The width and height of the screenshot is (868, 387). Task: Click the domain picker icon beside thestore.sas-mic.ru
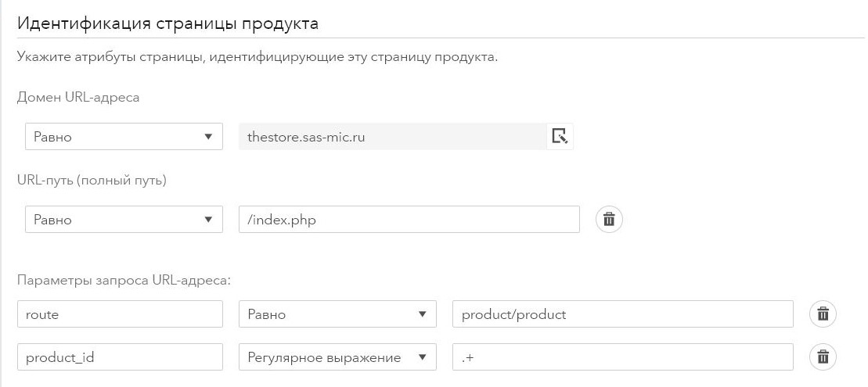[x=560, y=137]
